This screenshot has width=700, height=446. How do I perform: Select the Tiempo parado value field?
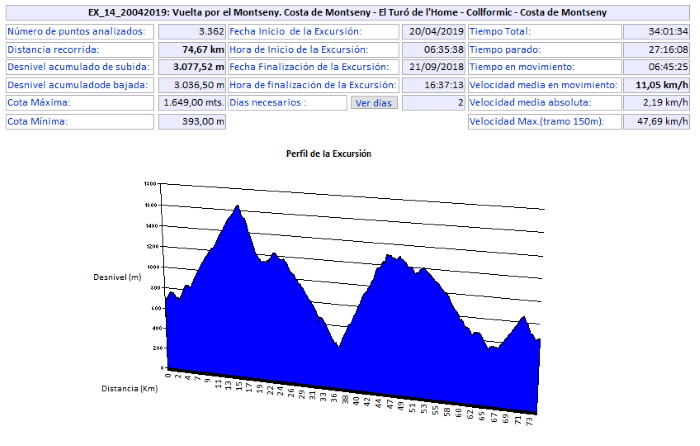pos(656,49)
